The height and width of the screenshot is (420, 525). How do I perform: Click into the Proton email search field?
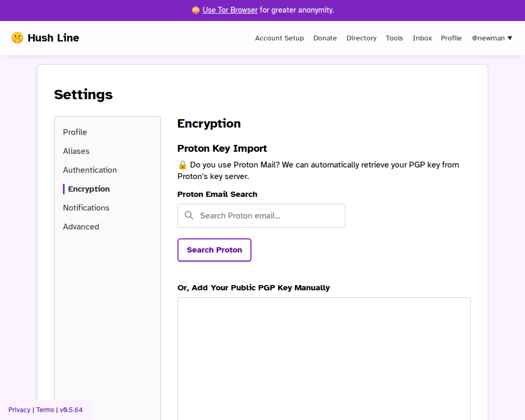261,215
